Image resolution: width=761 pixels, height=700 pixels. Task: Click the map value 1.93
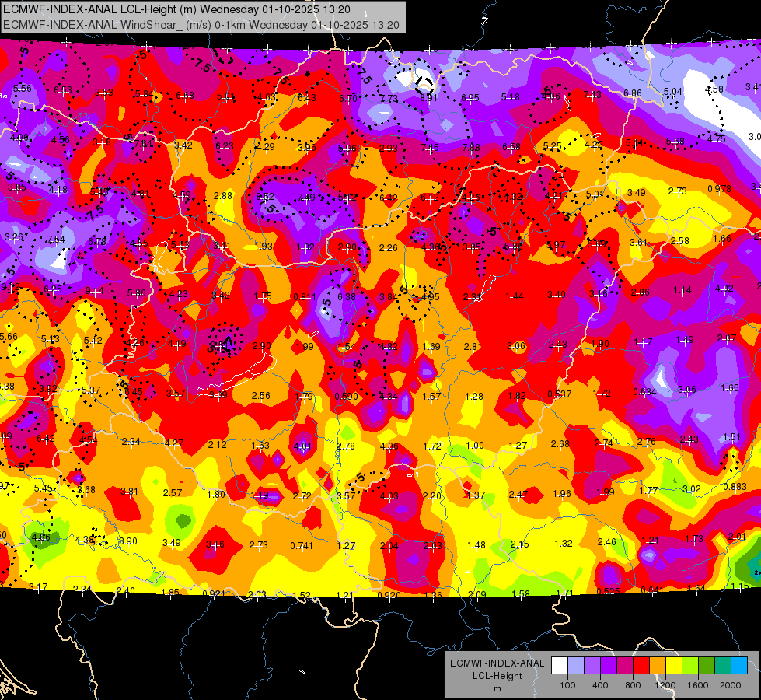coord(264,247)
